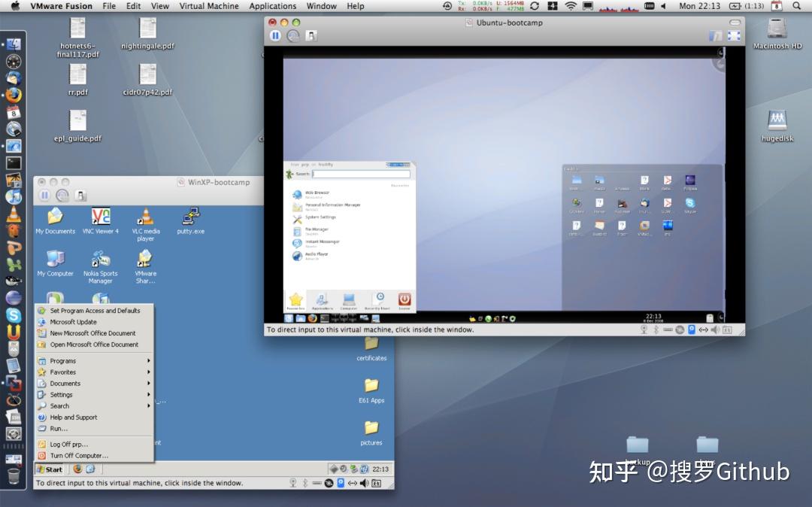Toggle CD/DVD drive in WinXP-bootcamp status bar
This screenshot has height=507, width=812.
pos(329,483)
